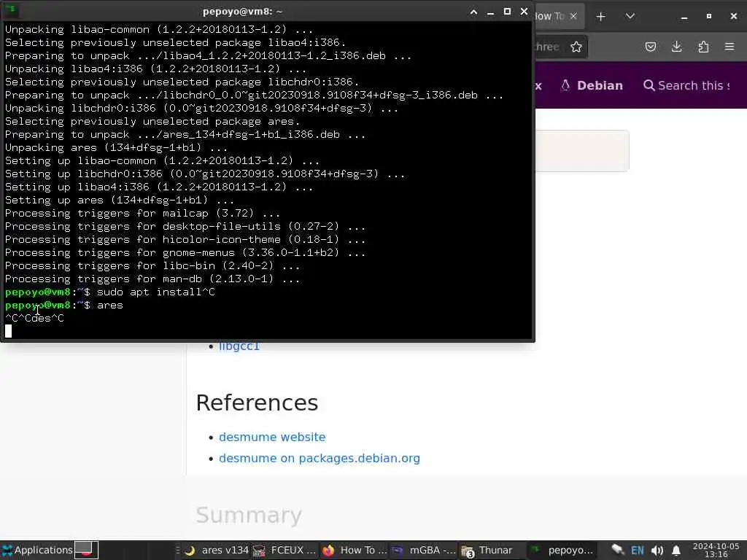
Task: Click the Summary heading
Action: (x=249, y=515)
